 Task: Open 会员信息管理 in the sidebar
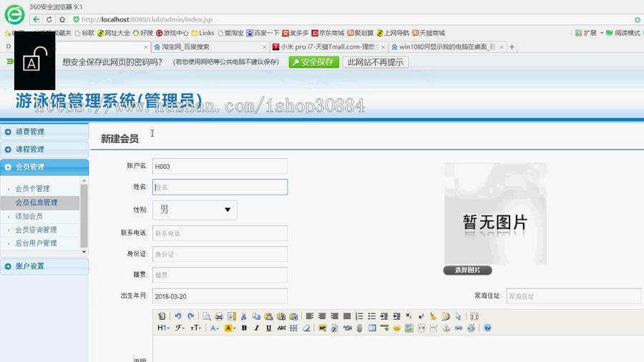[x=36, y=202]
